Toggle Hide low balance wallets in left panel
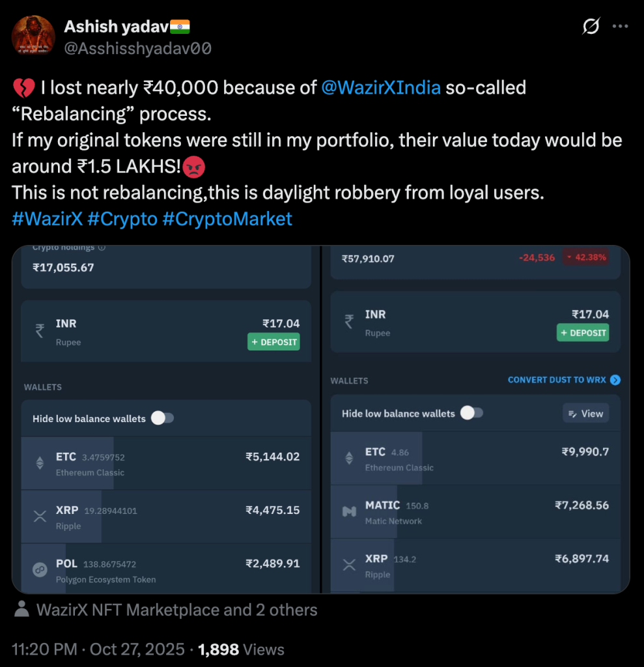 coord(162,418)
